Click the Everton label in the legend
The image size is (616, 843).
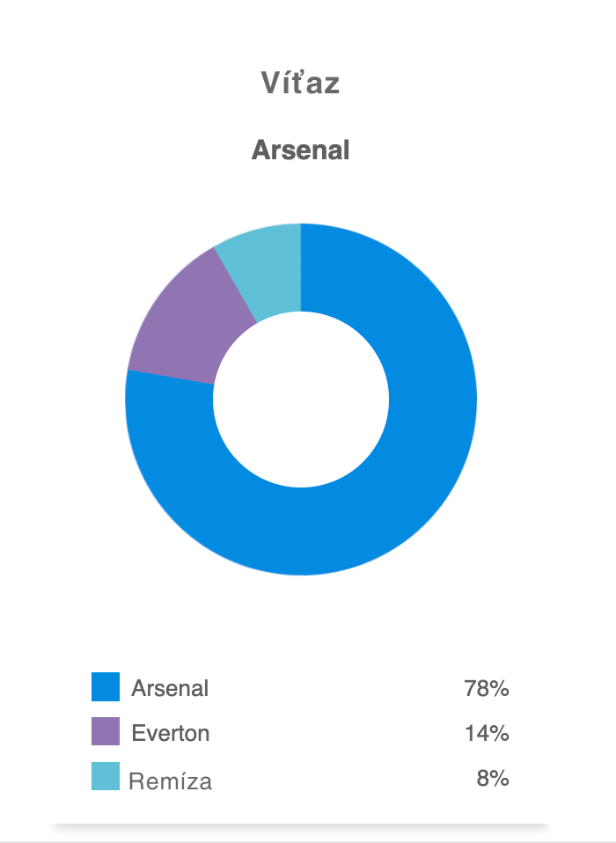pos(171,733)
